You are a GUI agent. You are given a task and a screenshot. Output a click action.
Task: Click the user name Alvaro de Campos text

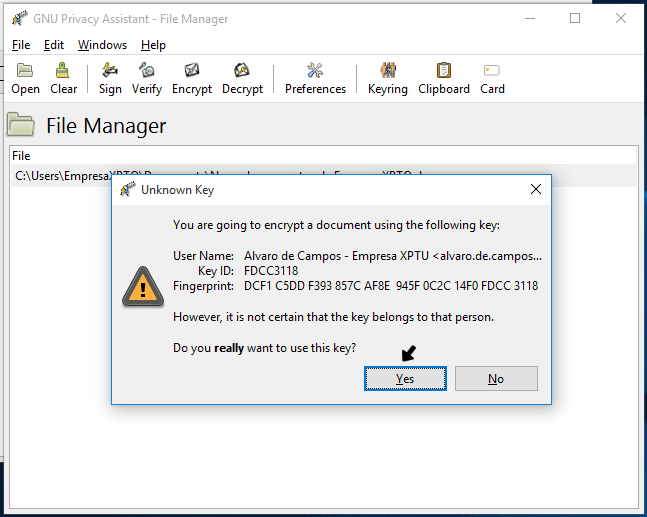click(x=392, y=256)
